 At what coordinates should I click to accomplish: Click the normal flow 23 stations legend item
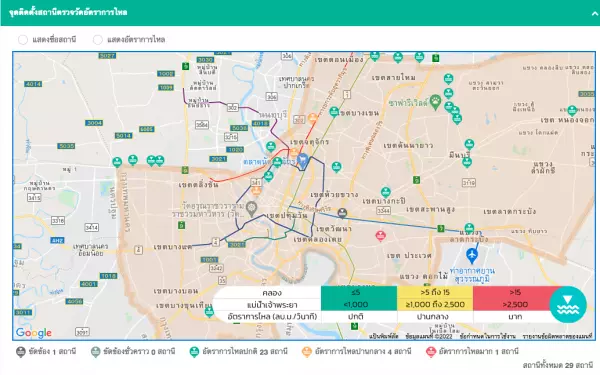coord(238,352)
